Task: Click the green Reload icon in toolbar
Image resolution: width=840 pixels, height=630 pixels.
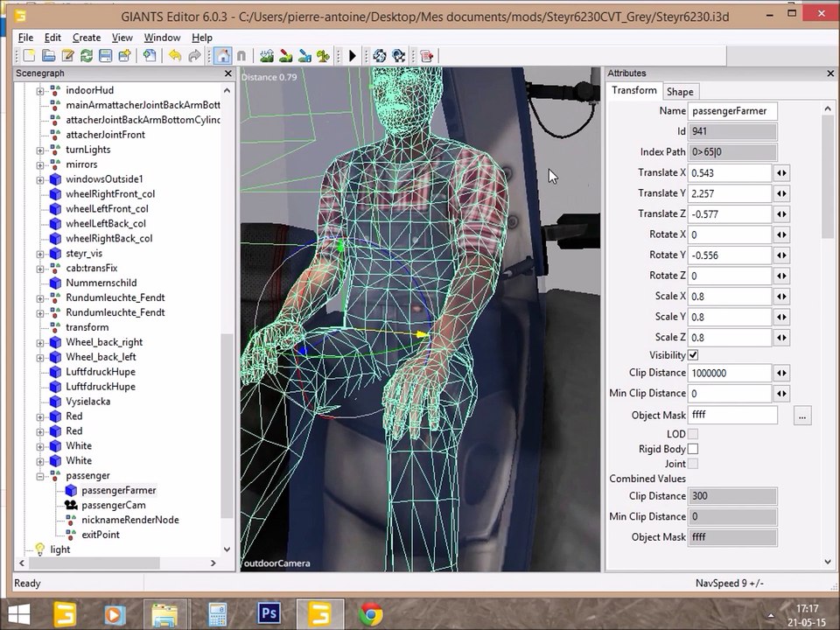Action: pyautogui.click(x=86, y=56)
